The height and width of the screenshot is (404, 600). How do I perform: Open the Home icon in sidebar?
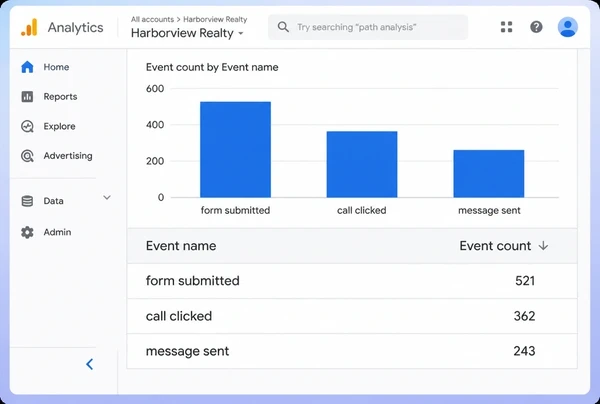(27, 67)
